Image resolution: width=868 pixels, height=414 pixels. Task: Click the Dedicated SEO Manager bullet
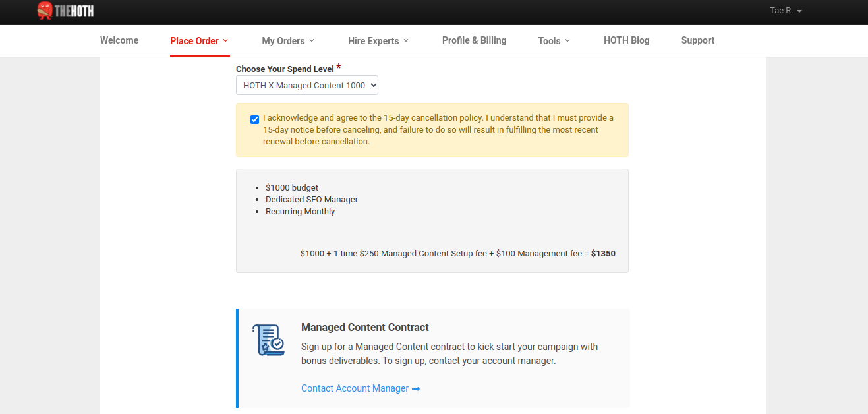click(312, 200)
